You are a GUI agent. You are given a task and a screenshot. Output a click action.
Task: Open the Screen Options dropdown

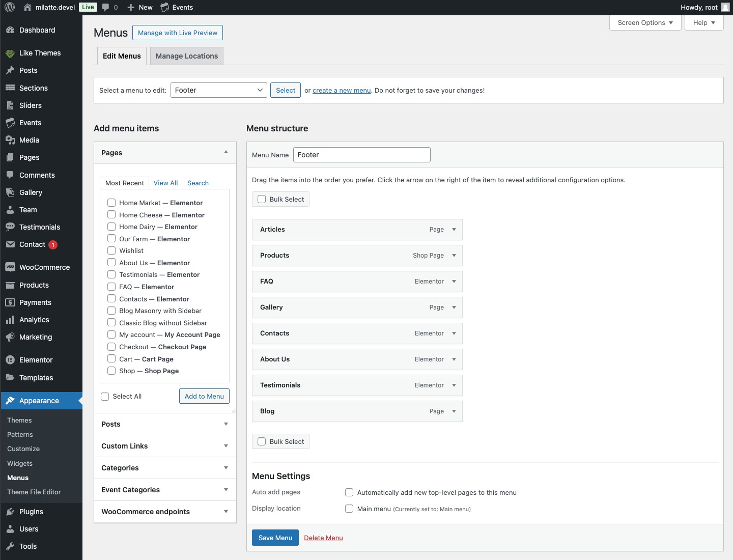point(645,23)
